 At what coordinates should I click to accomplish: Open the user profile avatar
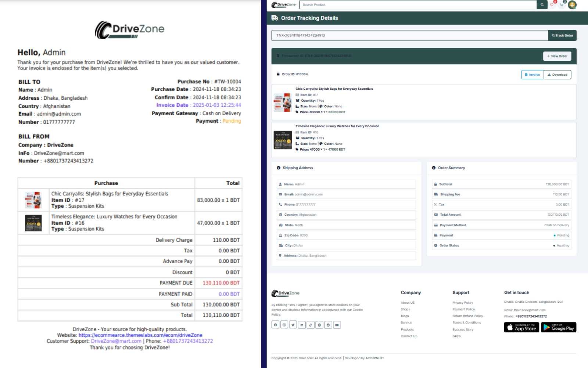point(572,5)
